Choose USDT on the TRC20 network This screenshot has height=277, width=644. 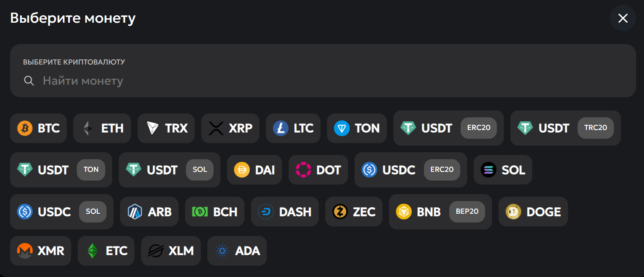point(565,128)
